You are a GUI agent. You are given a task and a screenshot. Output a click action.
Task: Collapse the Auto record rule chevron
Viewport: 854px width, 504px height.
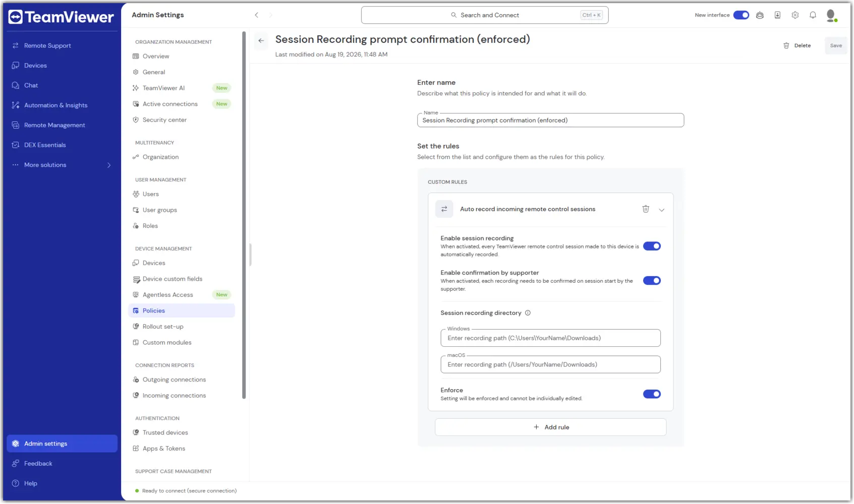pos(662,210)
